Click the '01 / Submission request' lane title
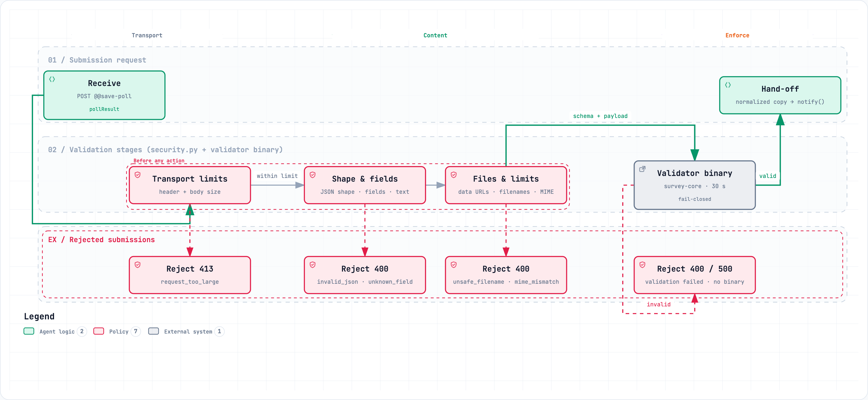 coord(97,60)
